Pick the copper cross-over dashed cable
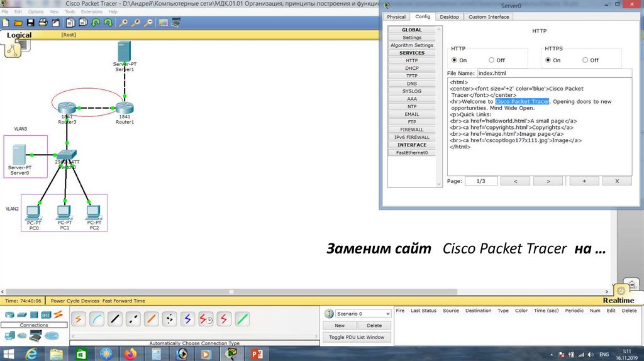 click(133, 319)
